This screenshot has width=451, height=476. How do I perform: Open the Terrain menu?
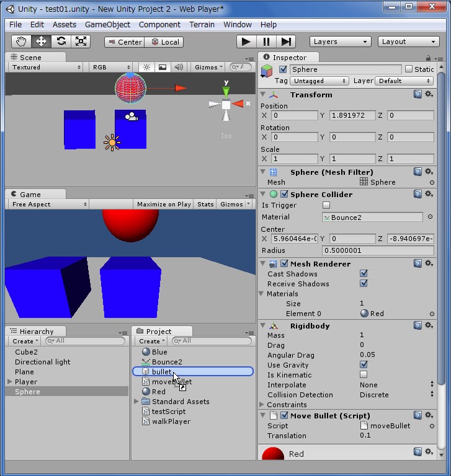coord(202,24)
